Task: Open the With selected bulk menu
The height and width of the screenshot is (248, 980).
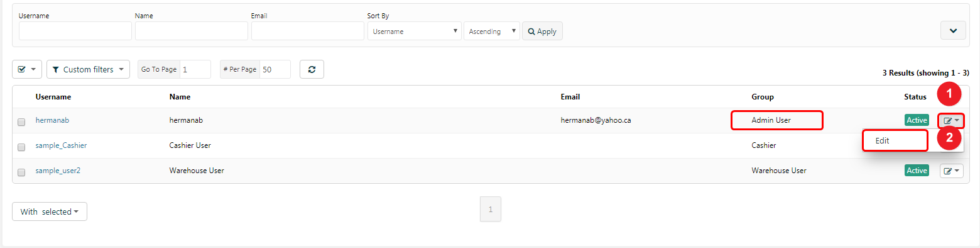Action: pyautogui.click(x=50, y=211)
